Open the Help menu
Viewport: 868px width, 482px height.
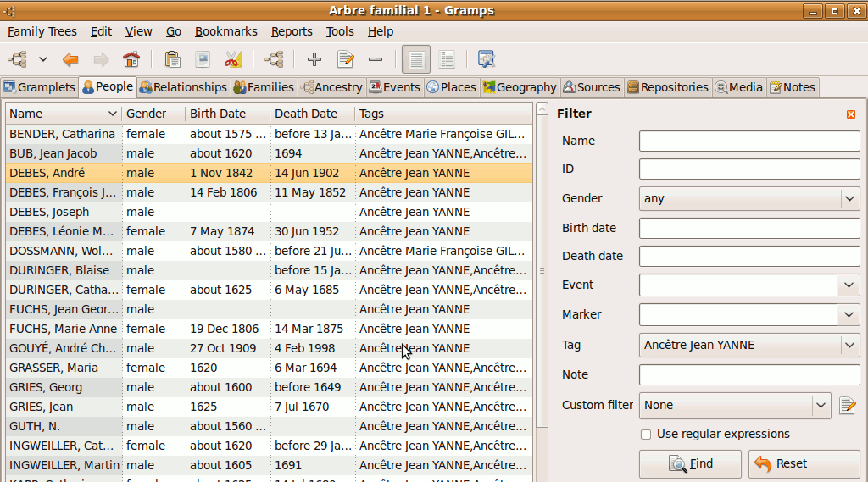[x=381, y=31]
